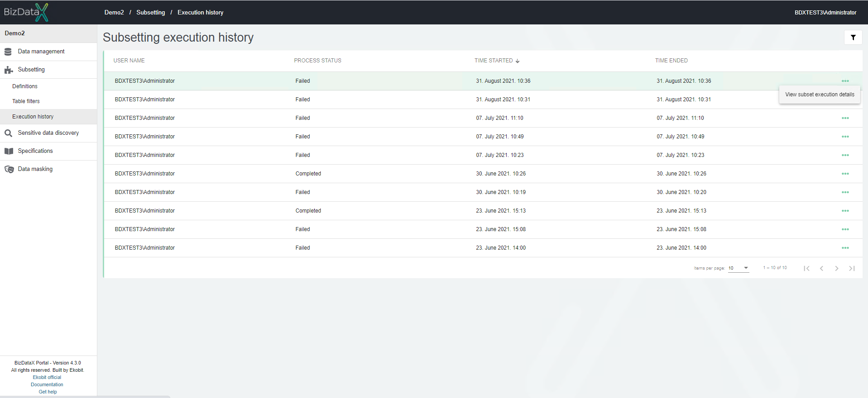Viewport: 868px width, 398px height.
Task: Go to previous page of results
Action: pos(821,268)
